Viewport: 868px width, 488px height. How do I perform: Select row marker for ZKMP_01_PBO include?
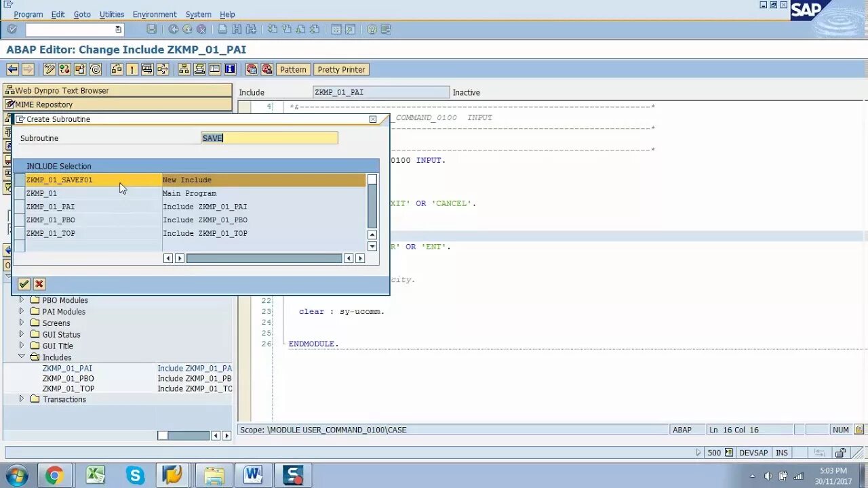20,220
